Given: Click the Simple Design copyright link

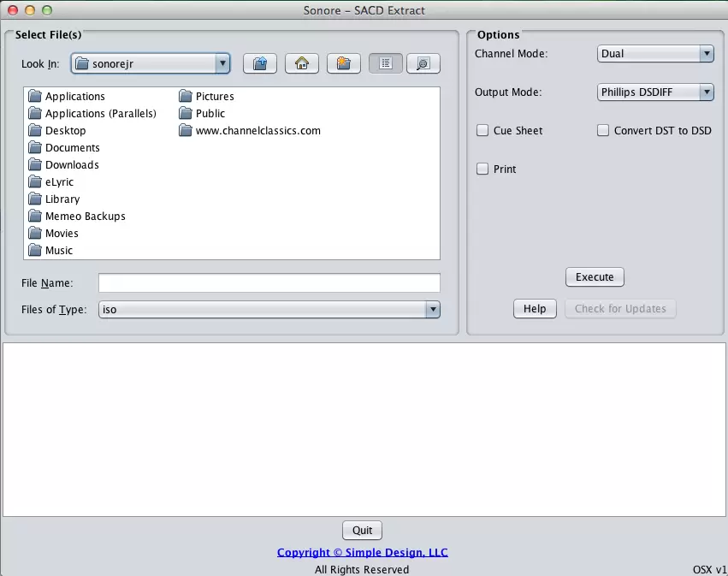Looking at the screenshot, I should (362, 552).
